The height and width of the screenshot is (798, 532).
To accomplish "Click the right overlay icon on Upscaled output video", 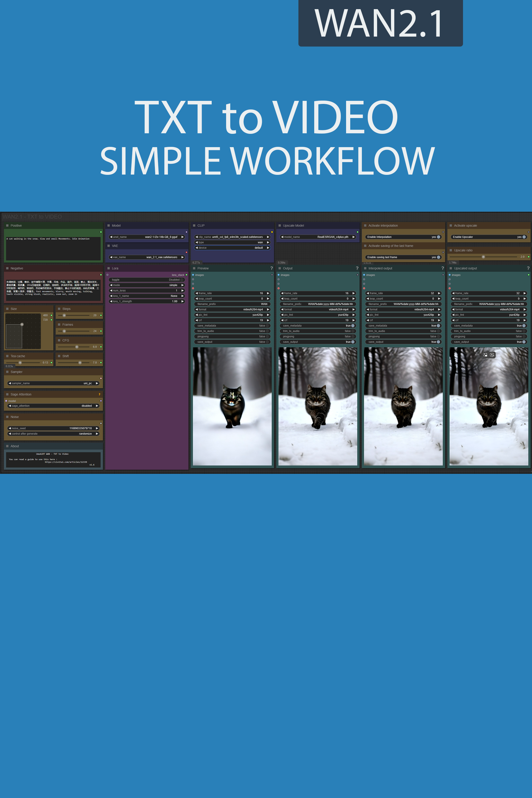I will pyautogui.click(x=492, y=355).
